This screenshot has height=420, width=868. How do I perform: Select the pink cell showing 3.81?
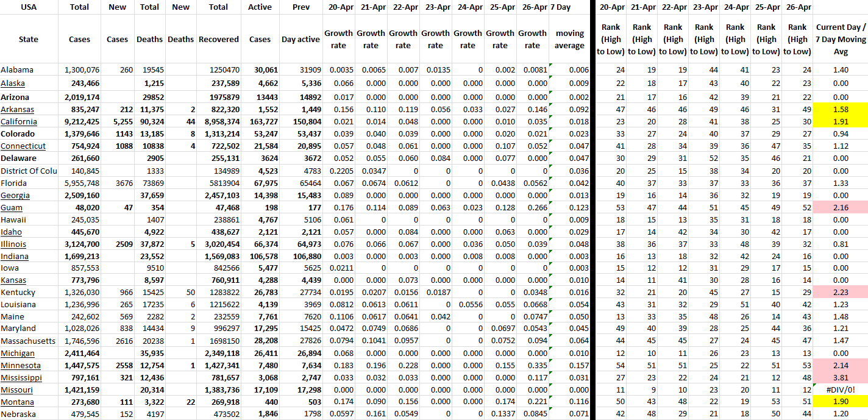[x=840, y=378]
